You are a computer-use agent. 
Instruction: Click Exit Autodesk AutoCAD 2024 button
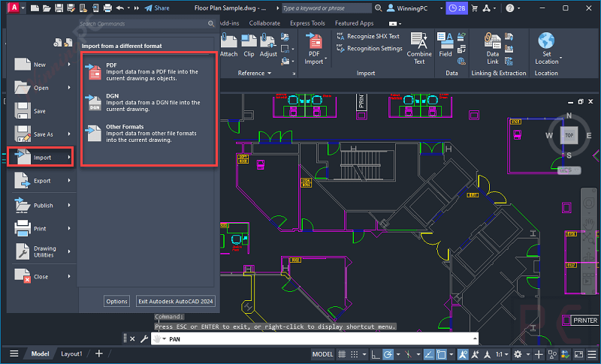pyautogui.click(x=176, y=301)
